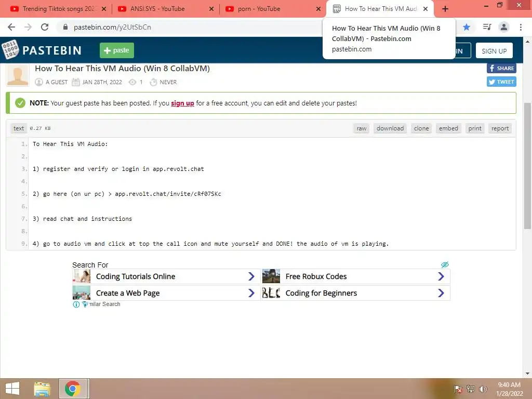Click the JAN 28TH, 2022 date label
This screenshot has width=532, height=399.
(x=102, y=82)
